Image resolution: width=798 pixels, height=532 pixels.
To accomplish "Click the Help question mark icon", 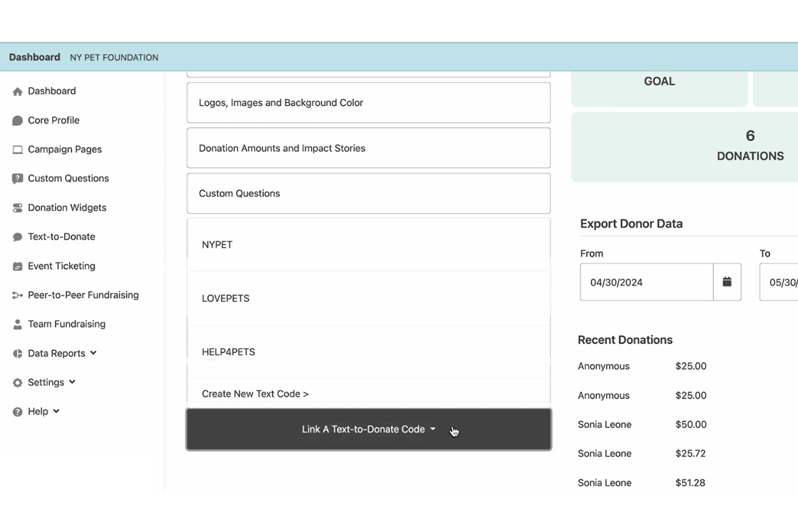I will click(x=17, y=412).
